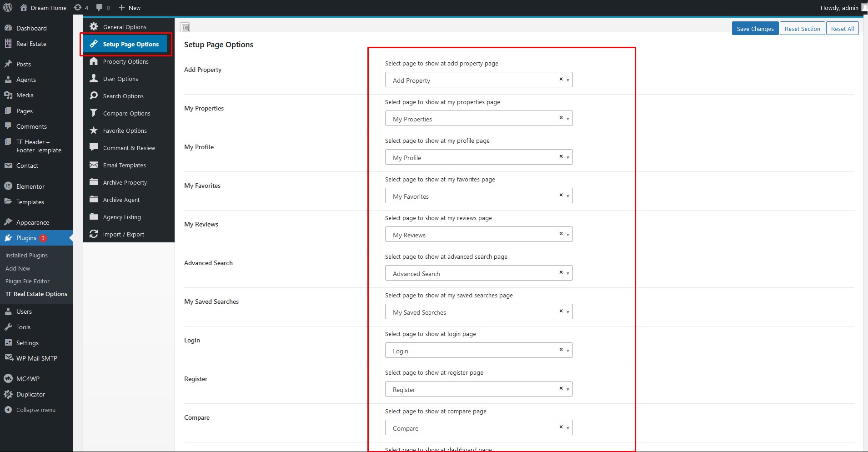Open the Settings menu item
The width and height of the screenshot is (868, 452).
coord(36,343)
